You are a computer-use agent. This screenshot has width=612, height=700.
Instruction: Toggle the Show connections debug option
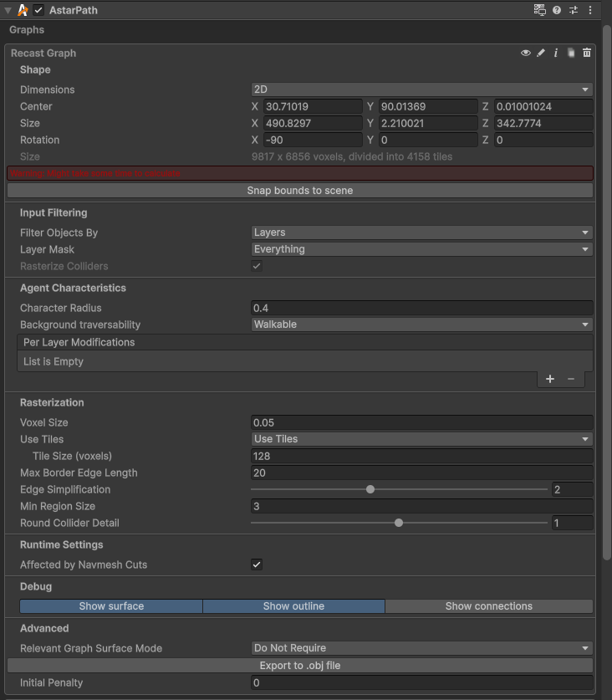pos(488,606)
